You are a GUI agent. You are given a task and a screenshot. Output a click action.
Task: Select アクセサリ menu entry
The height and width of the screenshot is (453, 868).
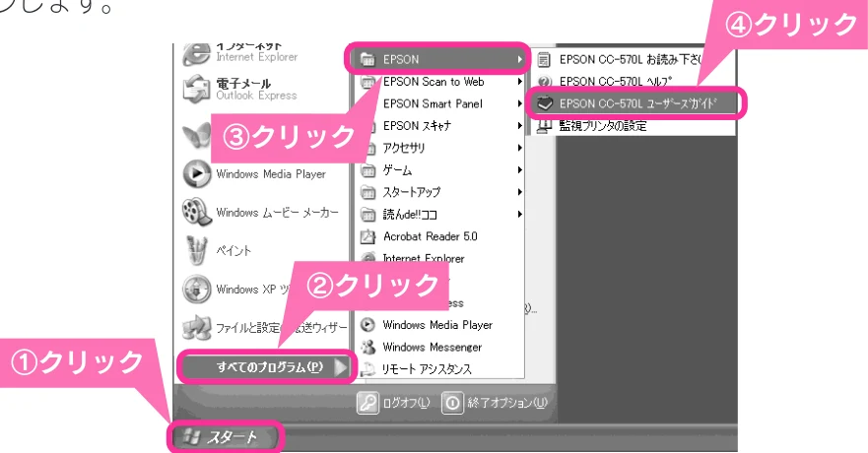coord(441,149)
